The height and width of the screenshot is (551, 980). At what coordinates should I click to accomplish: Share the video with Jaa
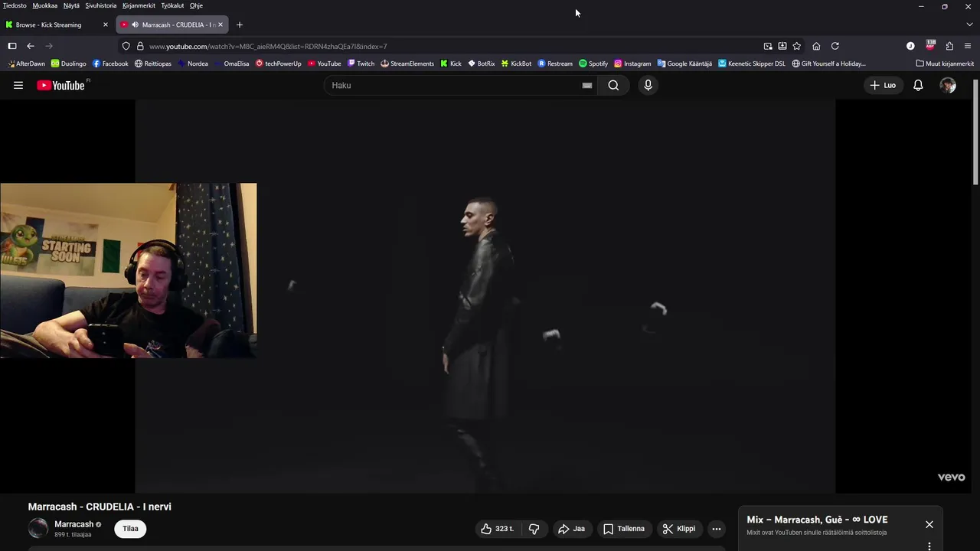pos(572,529)
